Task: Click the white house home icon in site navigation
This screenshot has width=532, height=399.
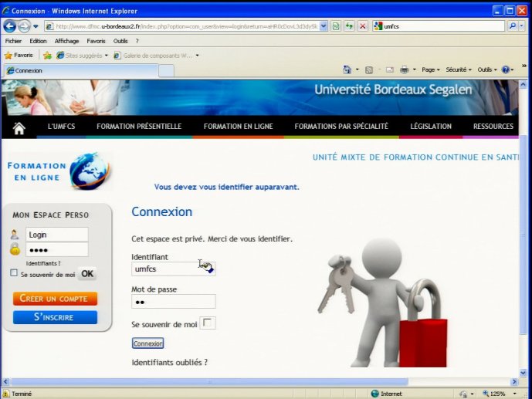Action: coord(19,128)
